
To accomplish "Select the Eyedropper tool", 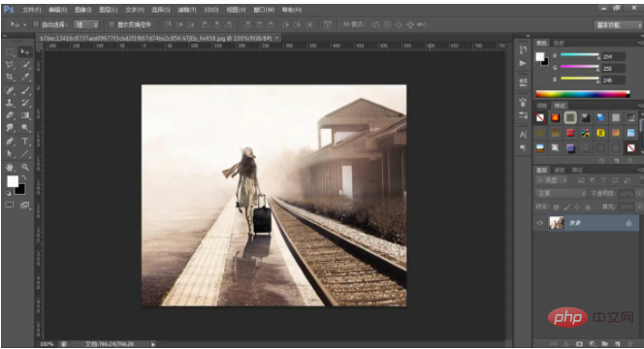I will click(25, 77).
